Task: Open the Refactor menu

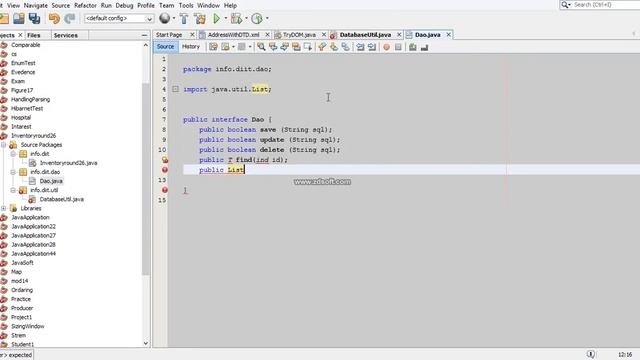Action: coord(85,5)
